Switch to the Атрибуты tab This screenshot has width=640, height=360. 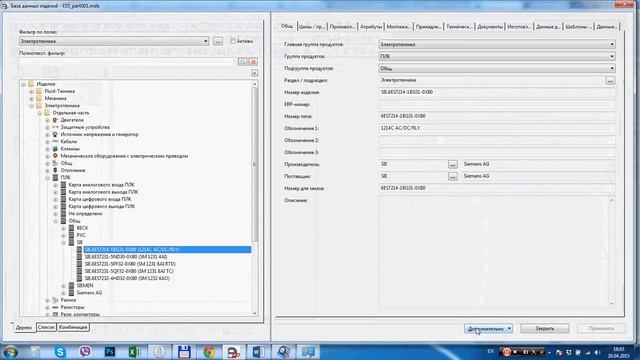click(x=371, y=27)
